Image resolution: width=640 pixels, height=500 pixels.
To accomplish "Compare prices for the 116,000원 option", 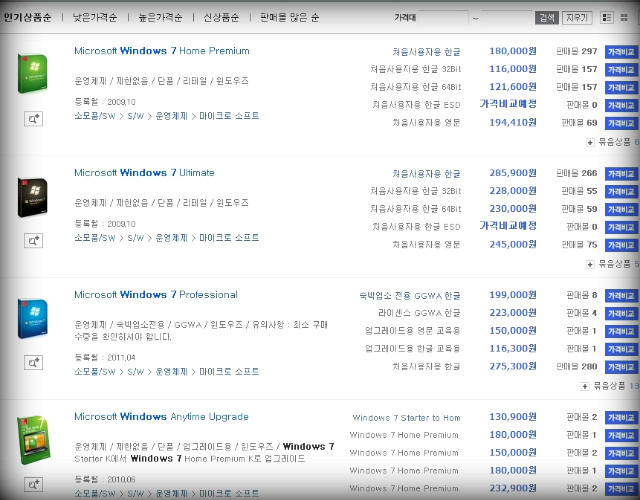I will [x=621, y=70].
